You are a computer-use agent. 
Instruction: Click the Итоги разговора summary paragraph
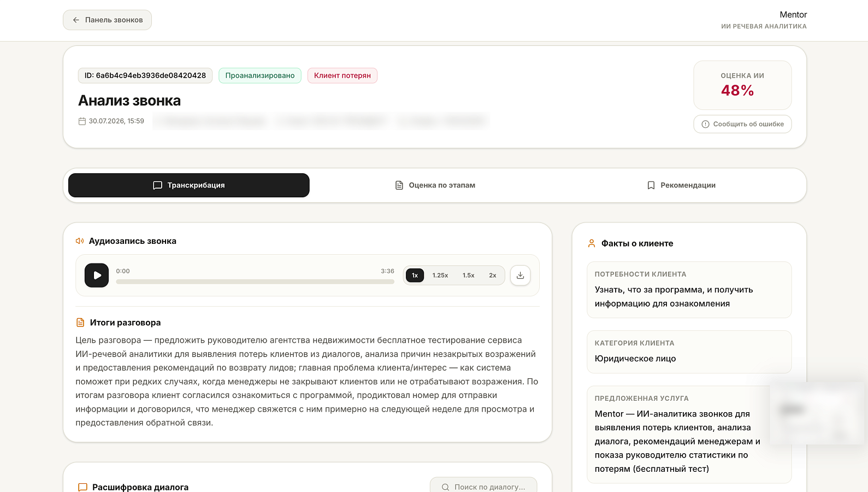click(x=307, y=382)
